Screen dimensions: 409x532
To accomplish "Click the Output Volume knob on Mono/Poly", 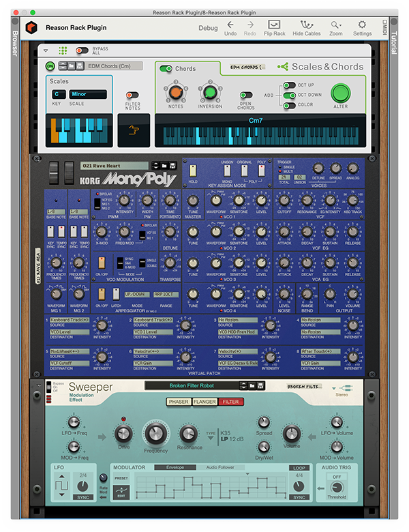I will click(352, 294).
